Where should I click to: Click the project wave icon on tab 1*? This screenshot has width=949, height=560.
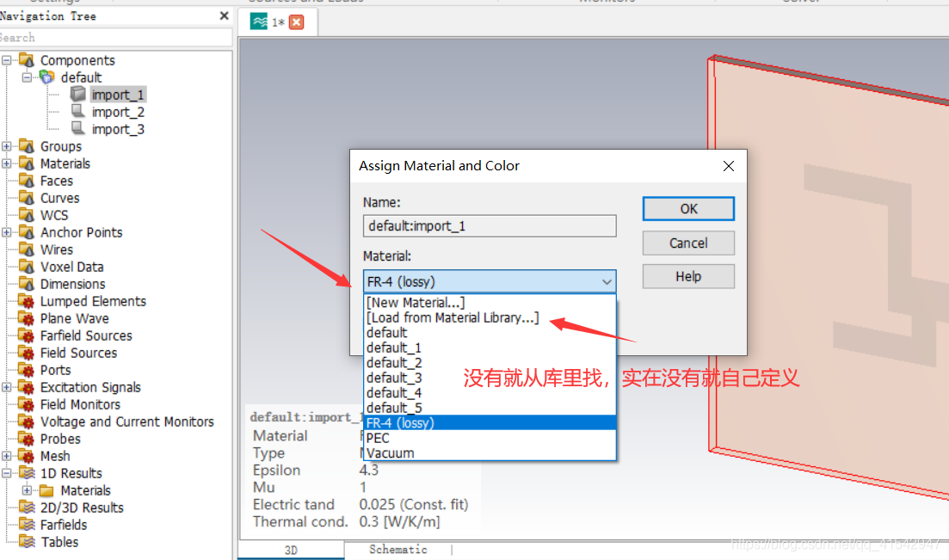click(x=259, y=22)
